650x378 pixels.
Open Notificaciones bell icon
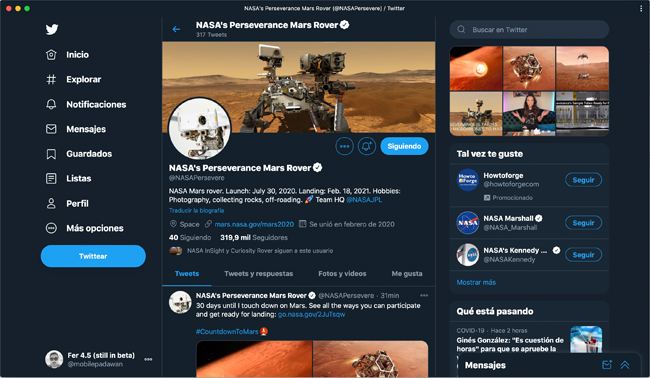(51, 104)
